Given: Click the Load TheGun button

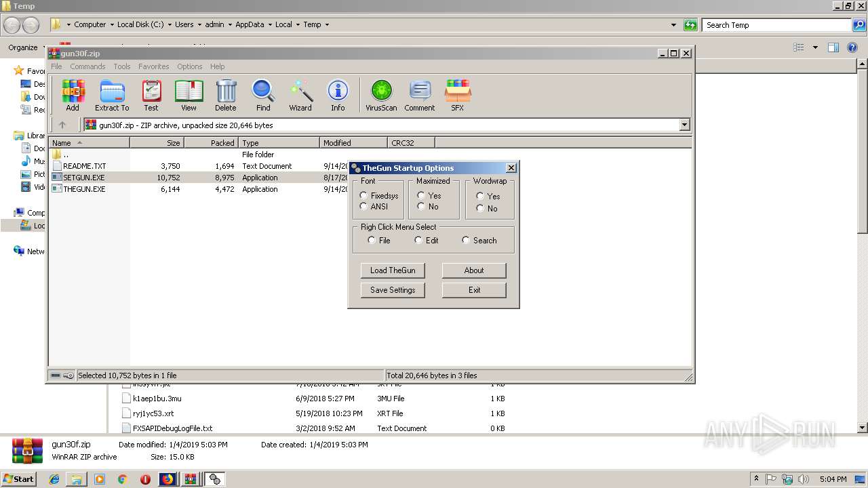Looking at the screenshot, I should (393, 270).
